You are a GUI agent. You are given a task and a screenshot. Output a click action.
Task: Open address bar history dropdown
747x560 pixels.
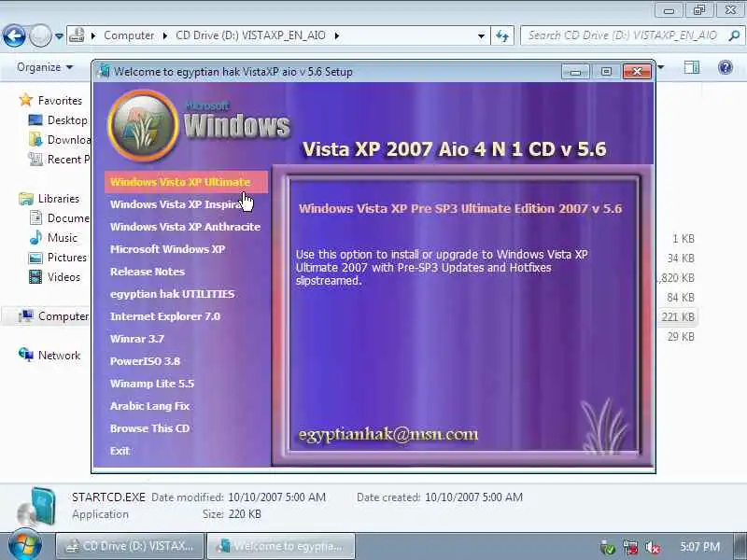(x=481, y=35)
